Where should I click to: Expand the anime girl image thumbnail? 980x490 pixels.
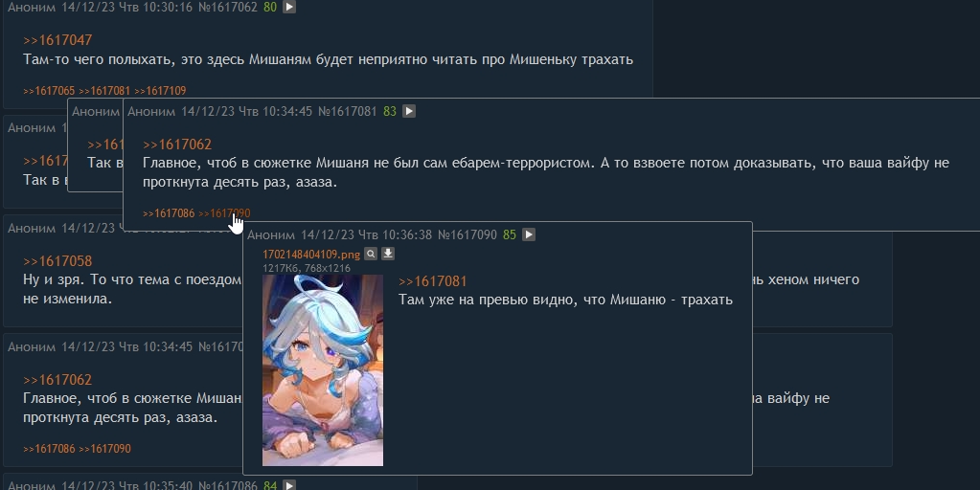tap(323, 370)
